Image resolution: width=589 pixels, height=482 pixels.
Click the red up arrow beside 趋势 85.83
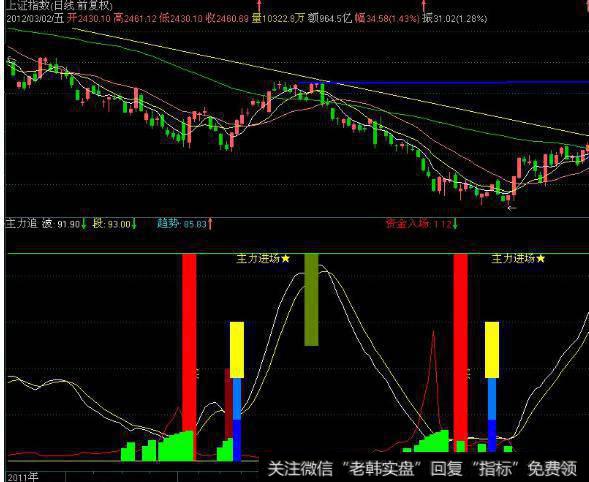(x=210, y=224)
